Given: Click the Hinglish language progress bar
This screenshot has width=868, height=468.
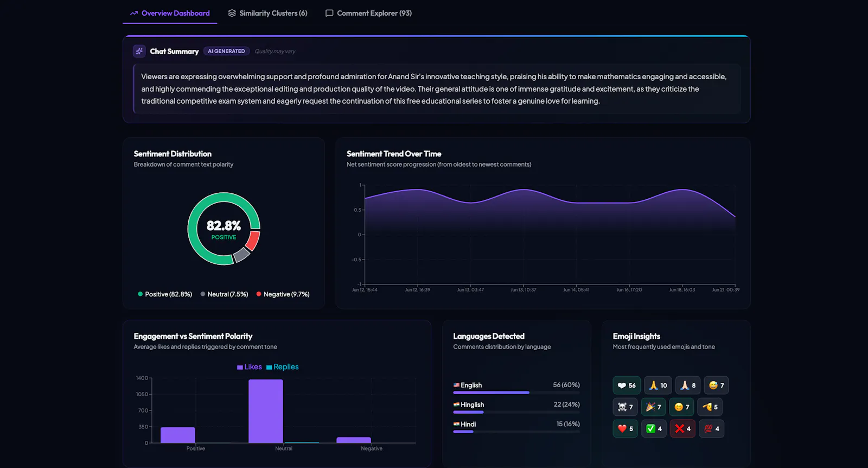Looking at the screenshot, I should click(516, 412).
